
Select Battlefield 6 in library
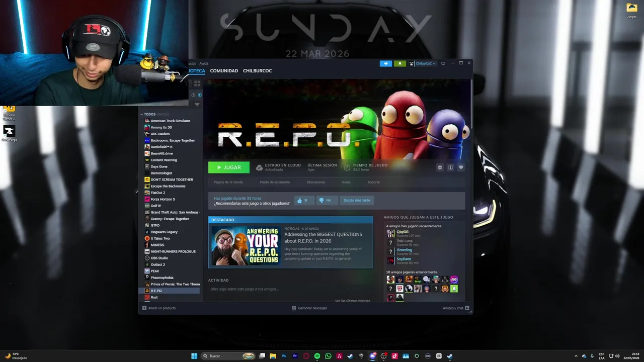click(170, 147)
